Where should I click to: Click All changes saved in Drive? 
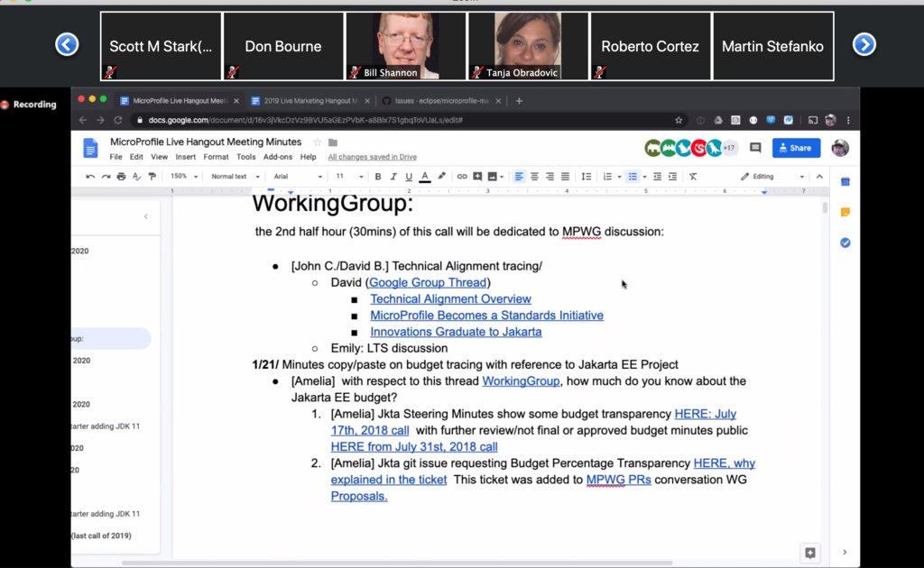(x=372, y=157)
